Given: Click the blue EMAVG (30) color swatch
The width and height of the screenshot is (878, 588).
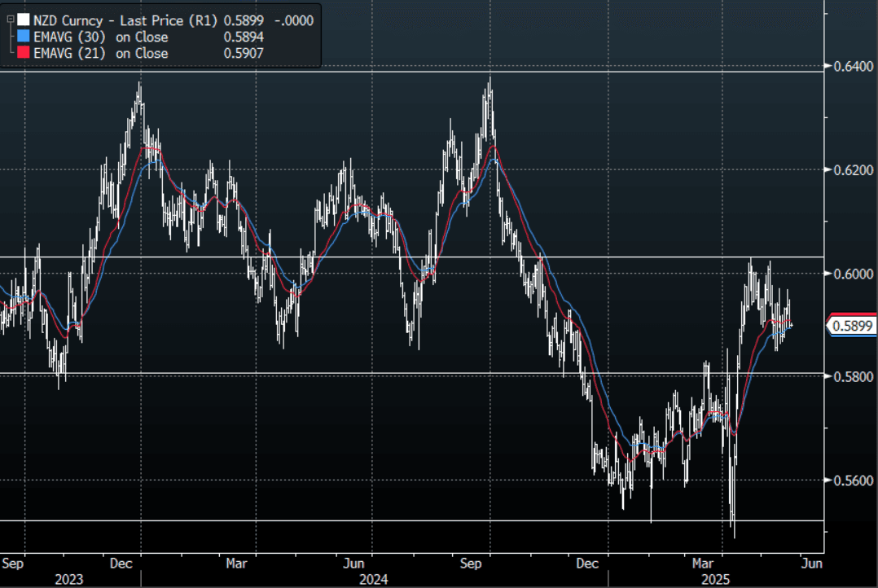Looking at the screenshot, I should (24, 37).
